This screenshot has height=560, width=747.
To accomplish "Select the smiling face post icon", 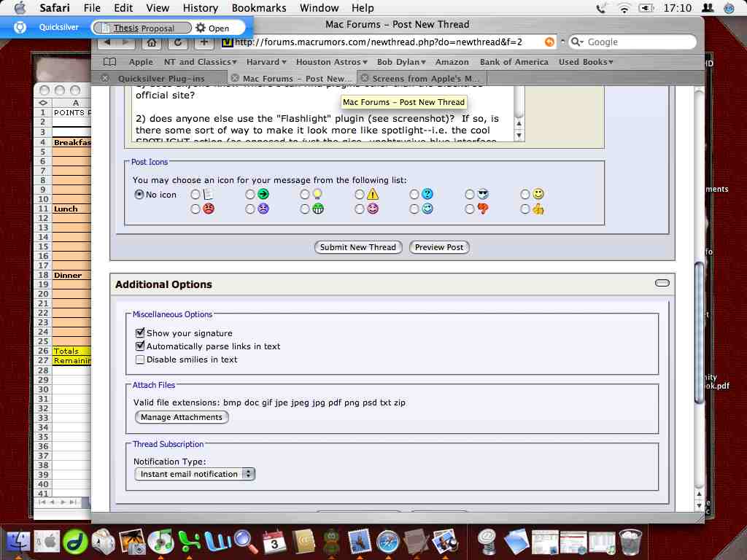I will pyautogui.click(x=525, y=194).
